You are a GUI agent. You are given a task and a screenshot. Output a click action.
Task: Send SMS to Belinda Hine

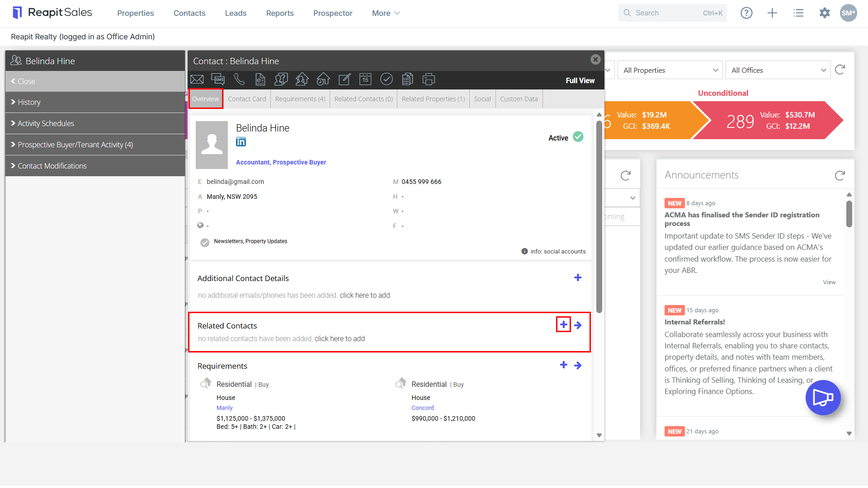click(x=218, y=80)
